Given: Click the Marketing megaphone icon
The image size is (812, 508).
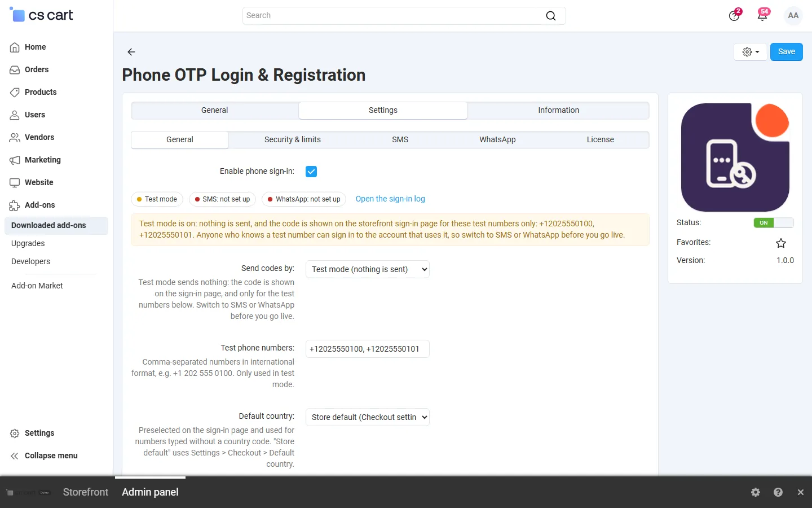Looking at the screenshot, I should point(15,160).
